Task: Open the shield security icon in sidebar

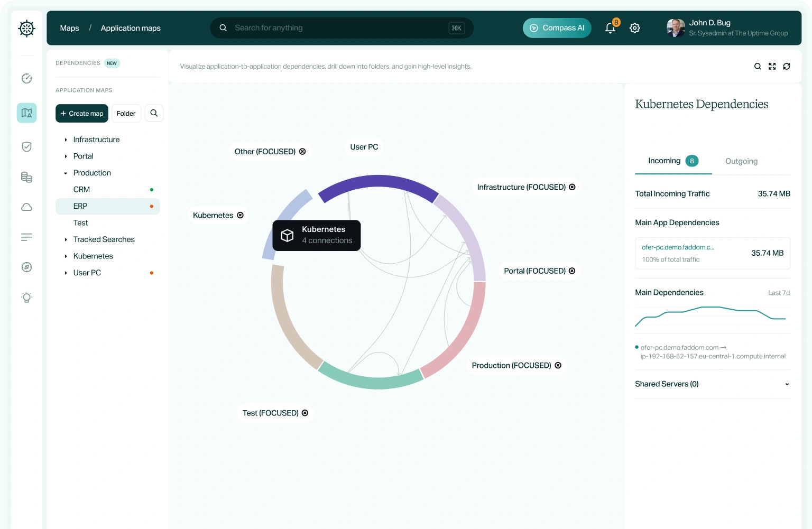Action: pyautogui.click(x=26, y=147)
